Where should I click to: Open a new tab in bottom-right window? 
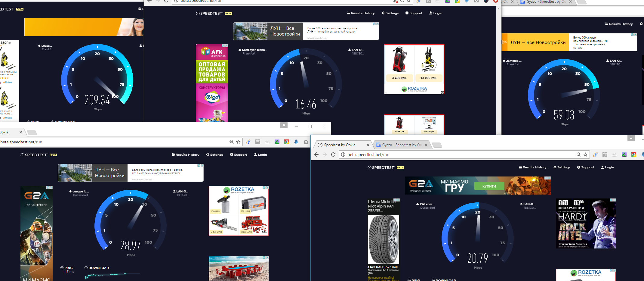click(x=437, y=145)
